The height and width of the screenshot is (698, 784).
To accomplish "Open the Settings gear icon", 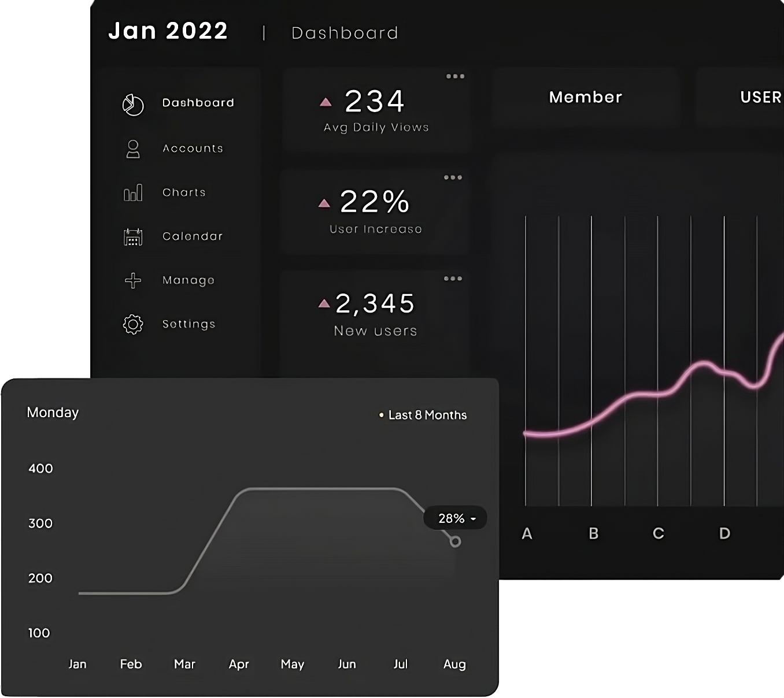I will (x=133, y=324).
